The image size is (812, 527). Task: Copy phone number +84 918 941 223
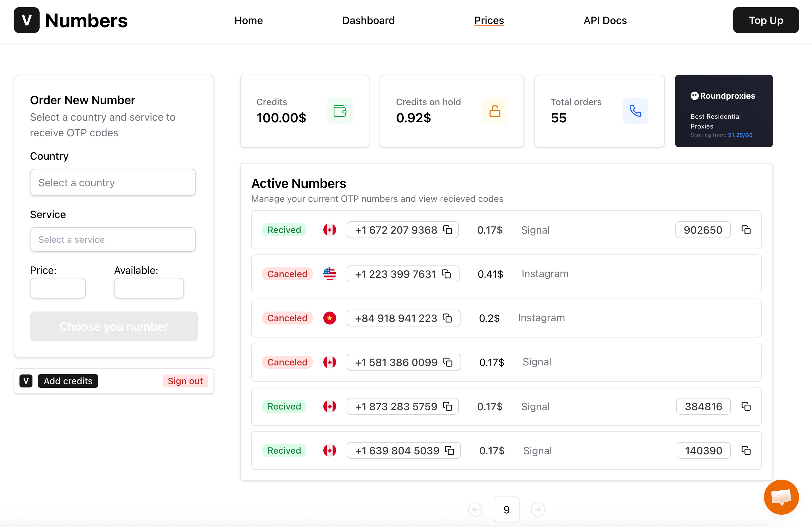point(447,318)
